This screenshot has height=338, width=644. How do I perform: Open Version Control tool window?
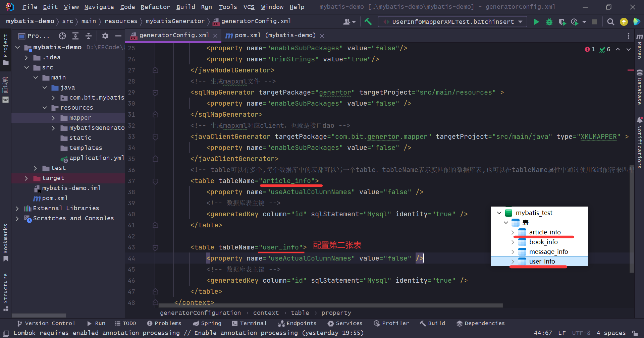click(46, 323)
